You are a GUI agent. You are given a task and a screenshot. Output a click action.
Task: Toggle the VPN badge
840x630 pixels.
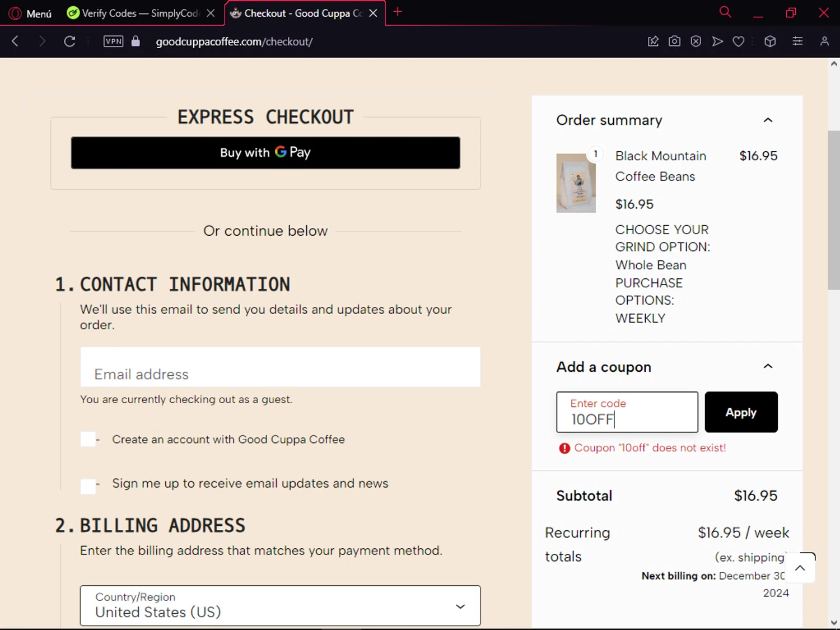click(x=113, y=41)
